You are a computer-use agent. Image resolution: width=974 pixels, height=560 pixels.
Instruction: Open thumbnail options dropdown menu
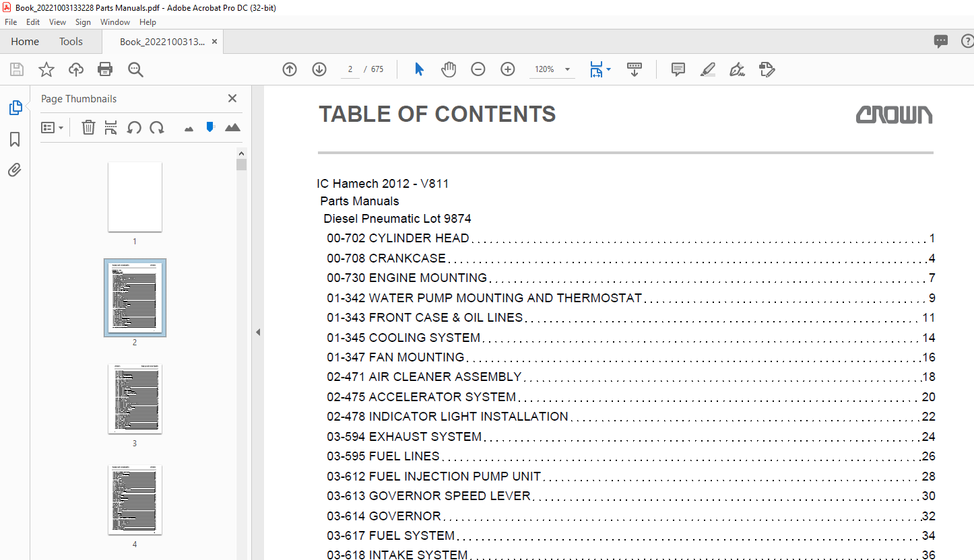coord(53,127)
